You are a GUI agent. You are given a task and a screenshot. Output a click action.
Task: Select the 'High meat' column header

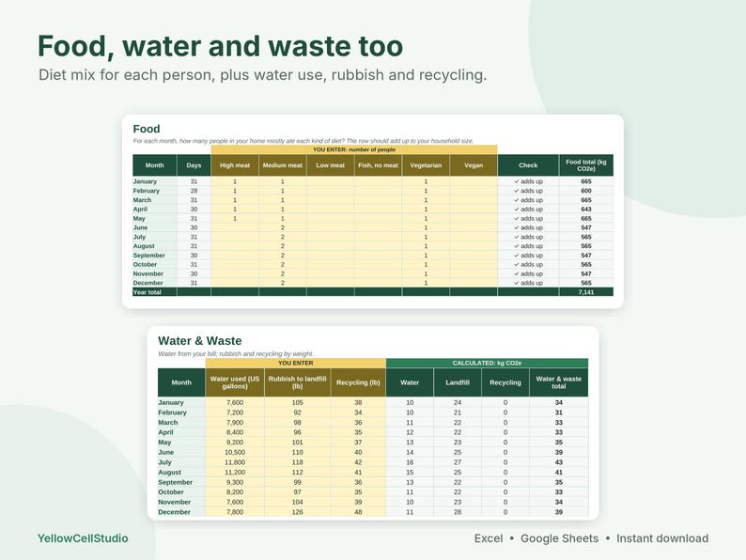point(235,165)
